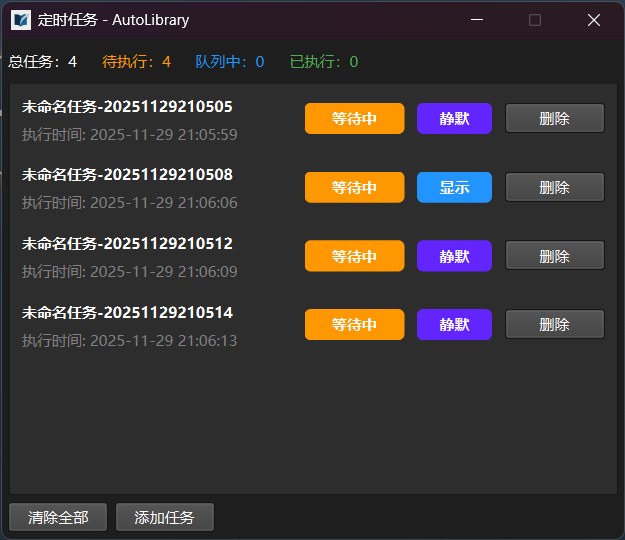Select the task name 未命名任务-20251129210508

tap(127, 174)
